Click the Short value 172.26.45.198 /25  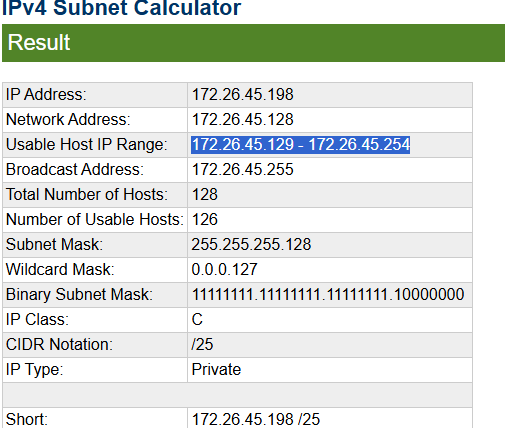pyautogui.click(x=256, y=419)
